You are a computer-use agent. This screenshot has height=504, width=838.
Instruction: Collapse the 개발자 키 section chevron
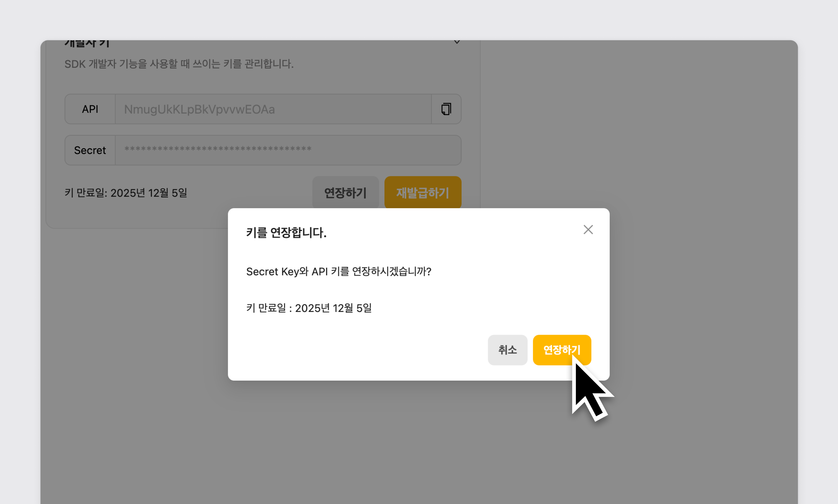tap(457, 42)
